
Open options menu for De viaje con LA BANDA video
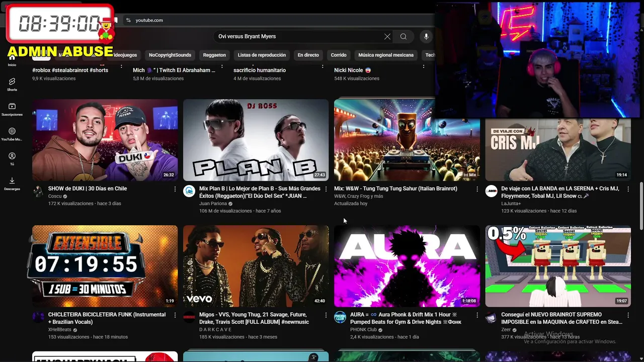click(x=628, y=189)
